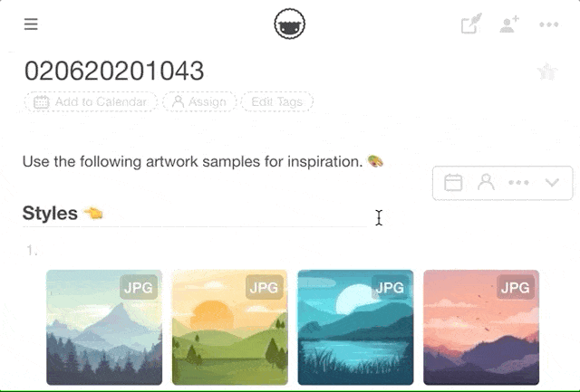Open the top-right more options dots
Viewport: 580px width, 392px height.
[549, 24]
